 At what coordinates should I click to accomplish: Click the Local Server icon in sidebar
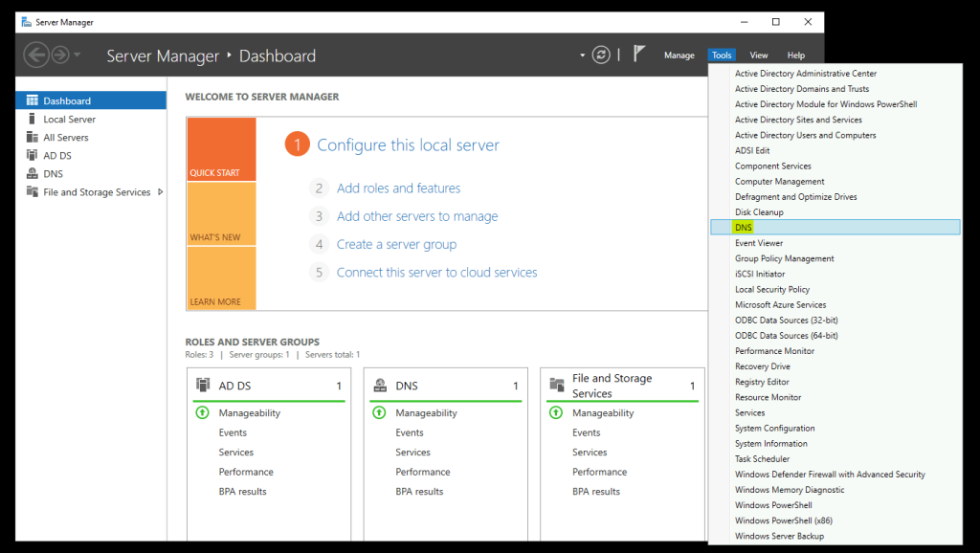[x=32, y=119]
